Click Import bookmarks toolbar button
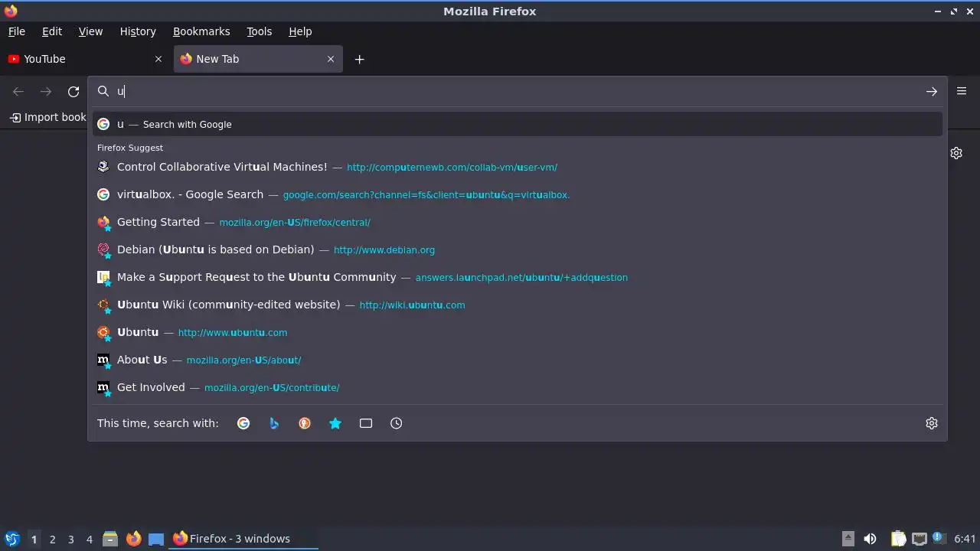 [47, 117]
